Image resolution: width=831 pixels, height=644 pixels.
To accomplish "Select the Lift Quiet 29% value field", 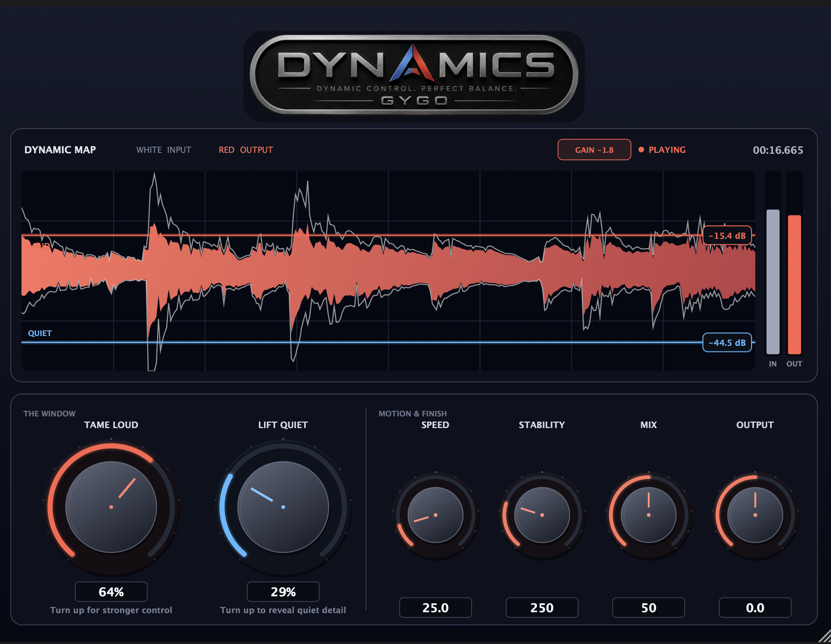I will coord(283,592).
